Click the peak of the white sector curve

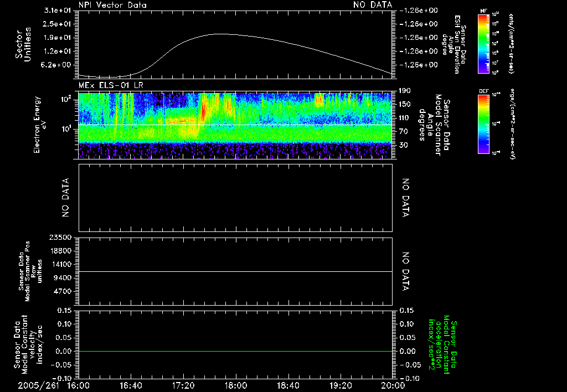220,34
